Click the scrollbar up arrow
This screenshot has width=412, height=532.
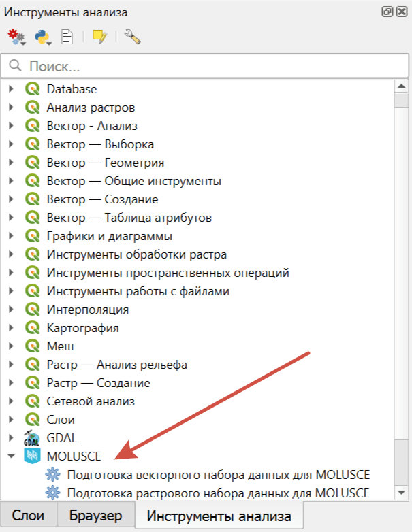tap(401, 86)
